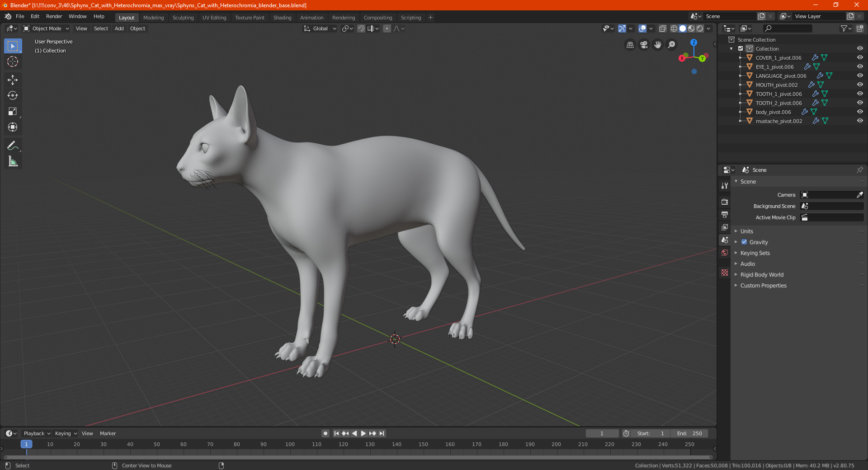The width and height of the screenshot is (868, 470).
Task: Select the Select Box tool
Action: tap(13, 46)
